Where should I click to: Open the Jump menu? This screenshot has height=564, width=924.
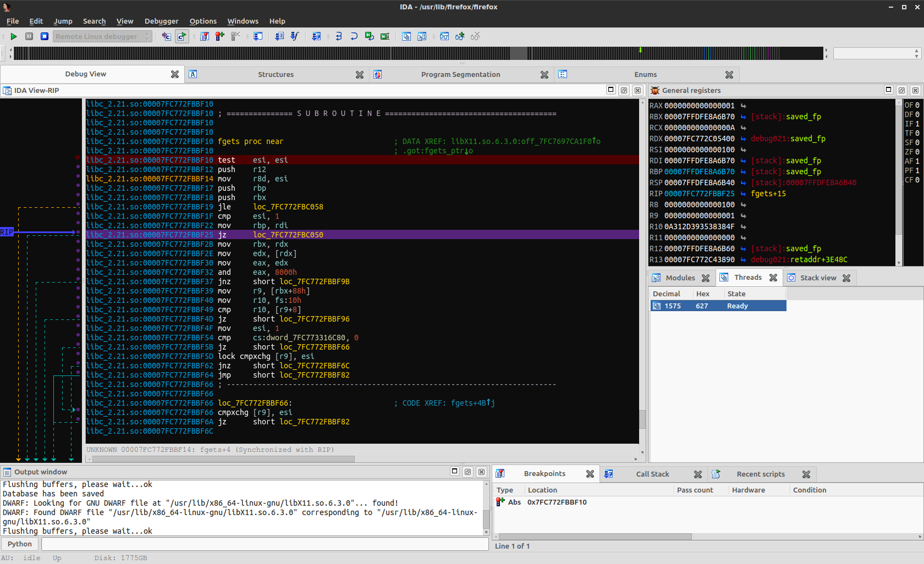63,21
